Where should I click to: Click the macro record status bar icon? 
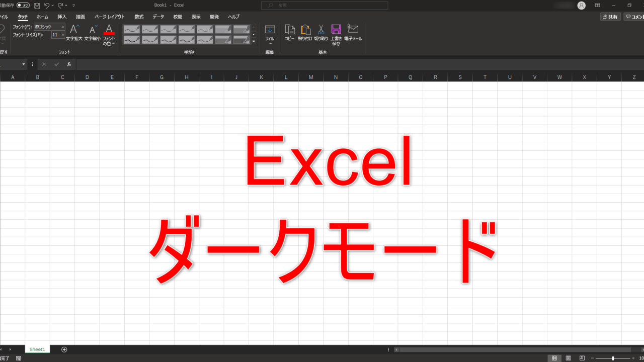coord(19,358)
